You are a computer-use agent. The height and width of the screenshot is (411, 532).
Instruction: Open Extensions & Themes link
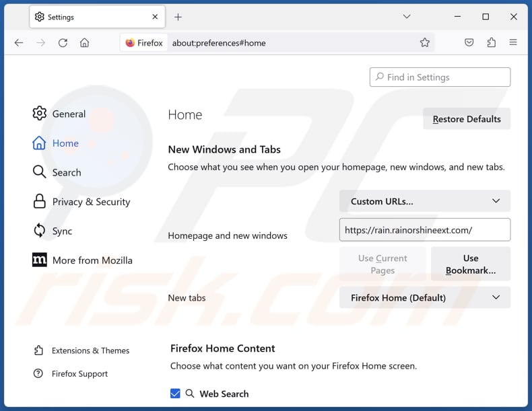pyautogui.click(x=81, y=350)
